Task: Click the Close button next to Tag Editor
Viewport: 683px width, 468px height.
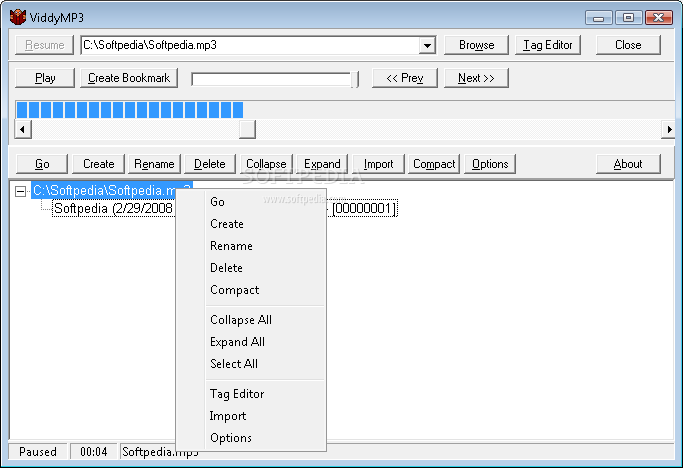Action: point(628,45)
